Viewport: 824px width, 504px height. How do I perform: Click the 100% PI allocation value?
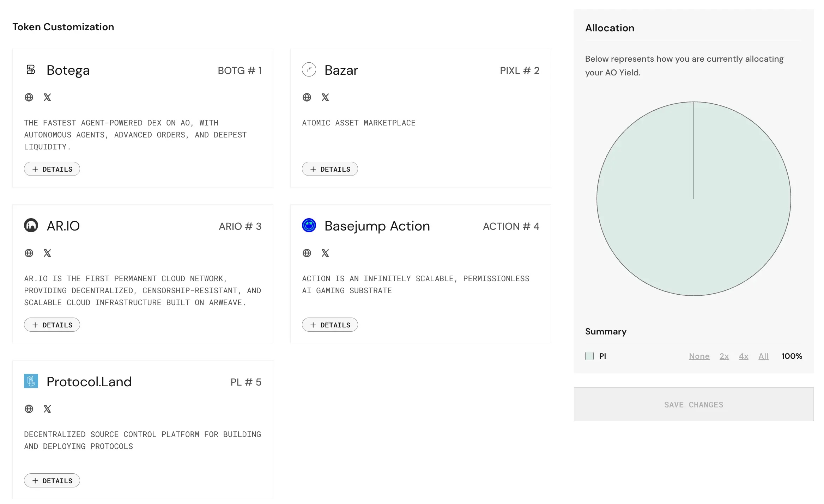tap(792, 356)
